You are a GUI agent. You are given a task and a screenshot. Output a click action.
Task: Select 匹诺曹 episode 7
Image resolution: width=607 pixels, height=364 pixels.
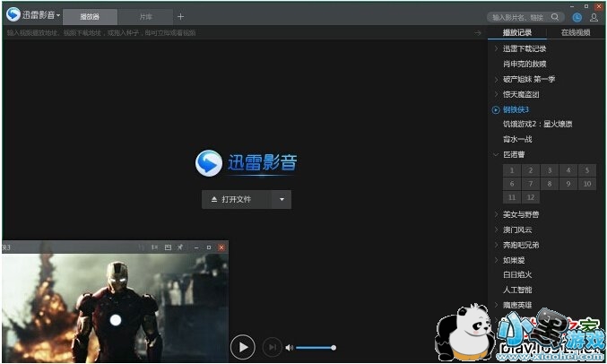coord(531,184)
